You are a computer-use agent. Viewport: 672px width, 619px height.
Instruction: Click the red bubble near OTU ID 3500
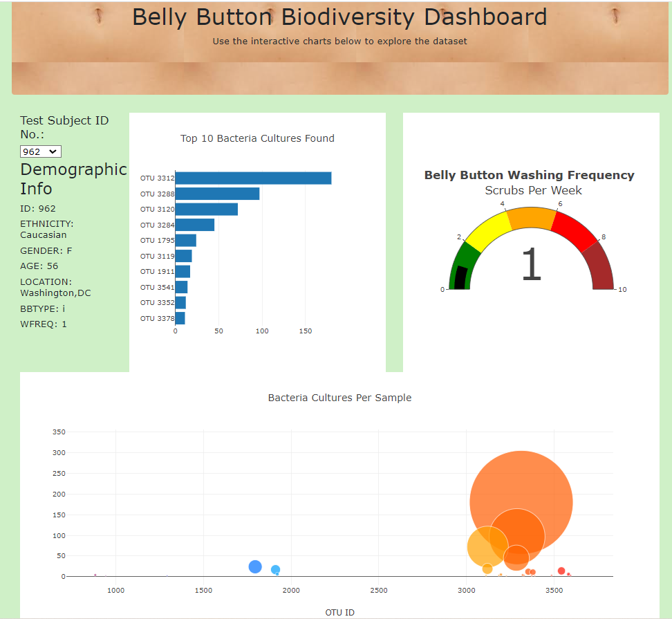click(561, 571)
